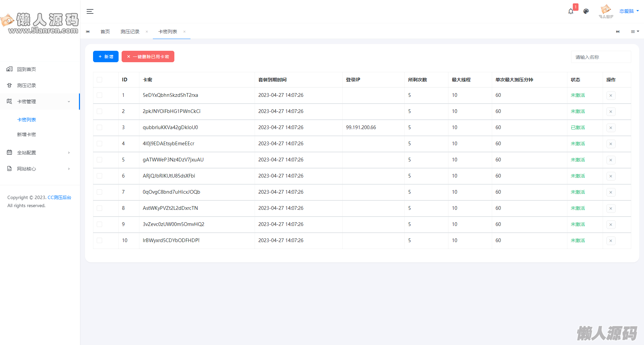Image resolution: width=644 pixels, height=345 pixels.
Task: Open 新增卡密 in the sidebar
Action: [27, 135]
